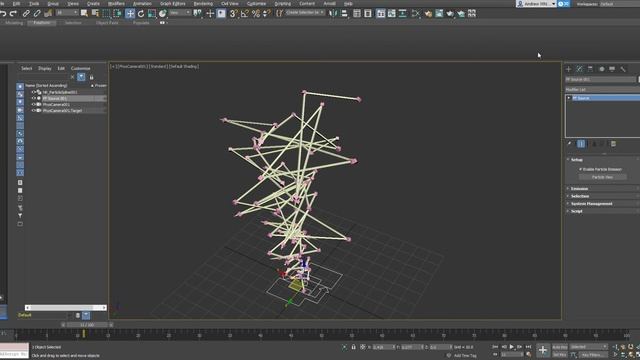Open the Modifiers menu

116,4
